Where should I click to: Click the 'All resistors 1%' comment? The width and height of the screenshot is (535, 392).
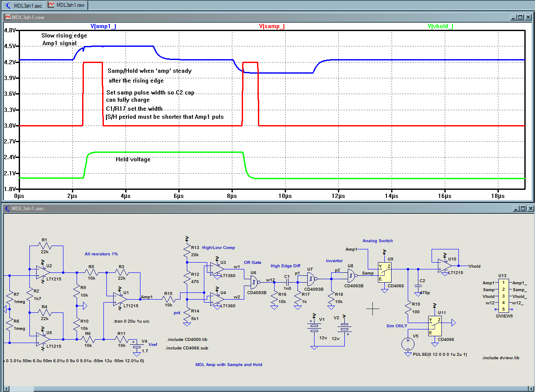tap(101, 254)
